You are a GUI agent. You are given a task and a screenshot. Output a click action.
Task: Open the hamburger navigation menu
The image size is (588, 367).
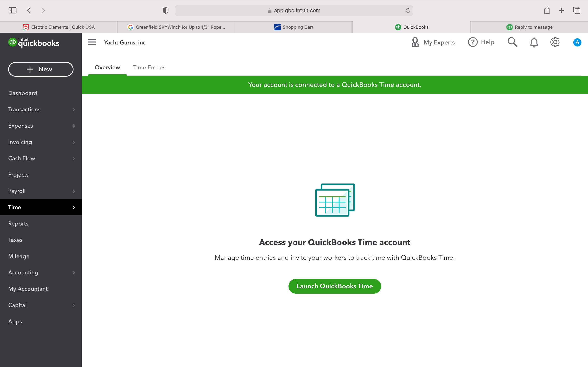point(92,42)
